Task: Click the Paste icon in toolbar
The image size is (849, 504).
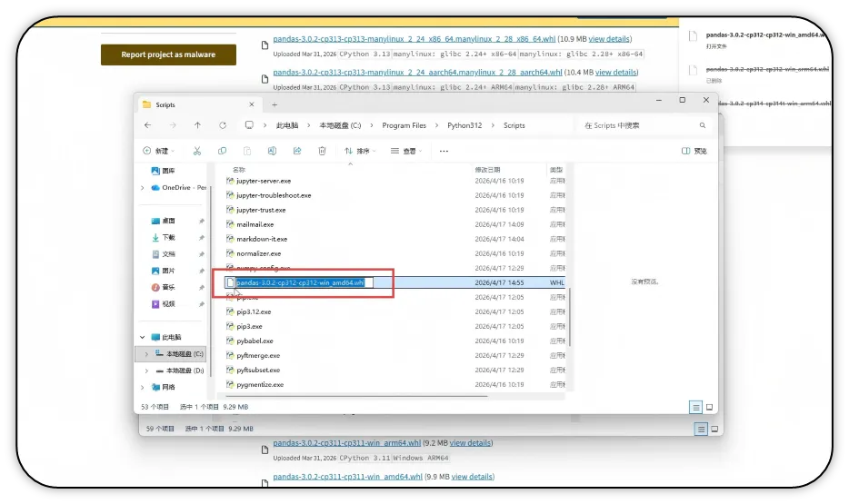Action: tap(247, 151)
